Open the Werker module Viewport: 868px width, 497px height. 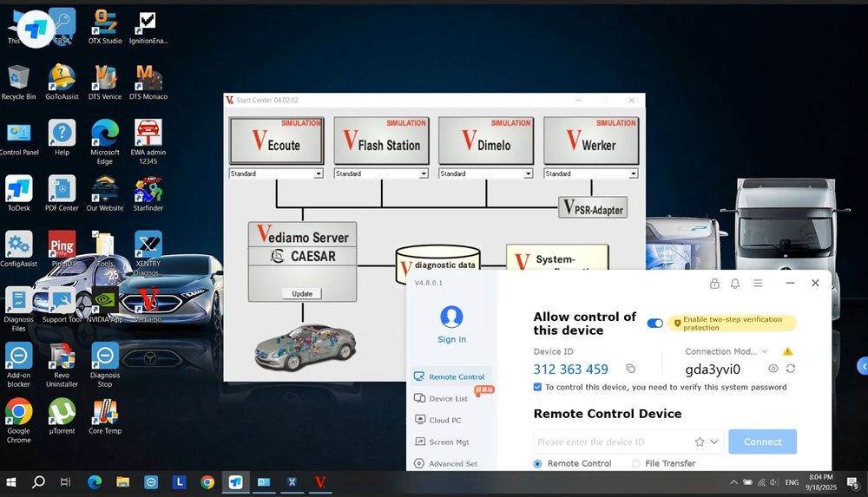(x=591, y=140)
